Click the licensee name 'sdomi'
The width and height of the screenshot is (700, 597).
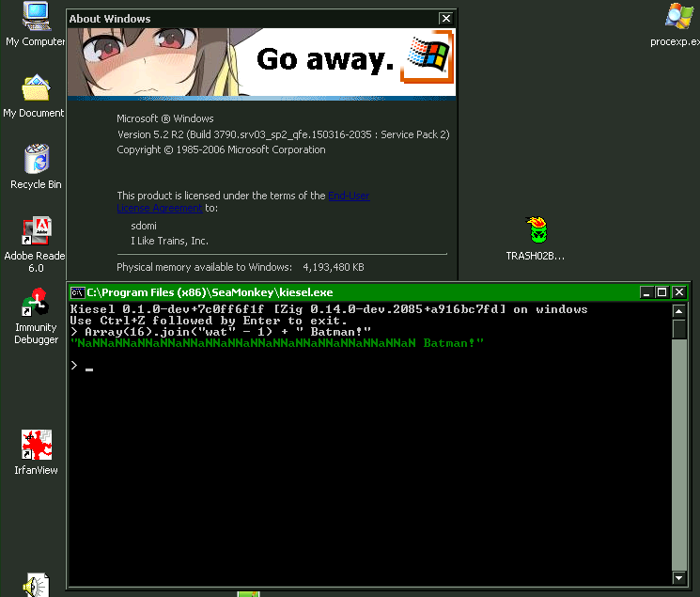pyautogui.click(x=144, y=226)
